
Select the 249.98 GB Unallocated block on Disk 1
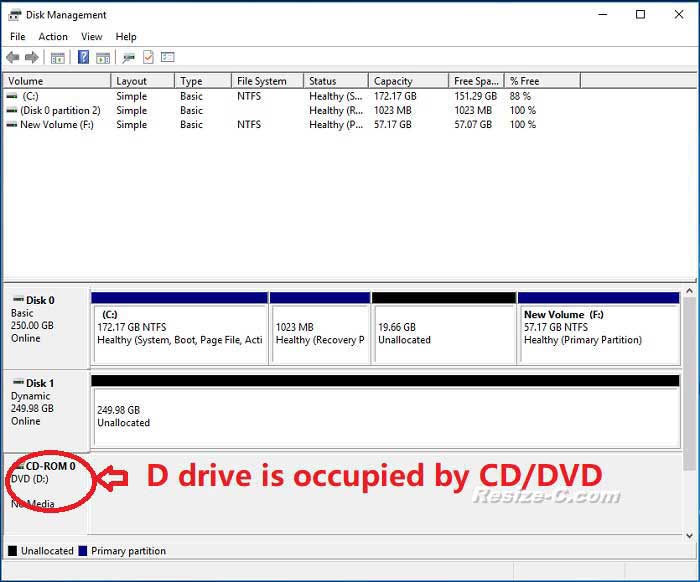(385, 411)
